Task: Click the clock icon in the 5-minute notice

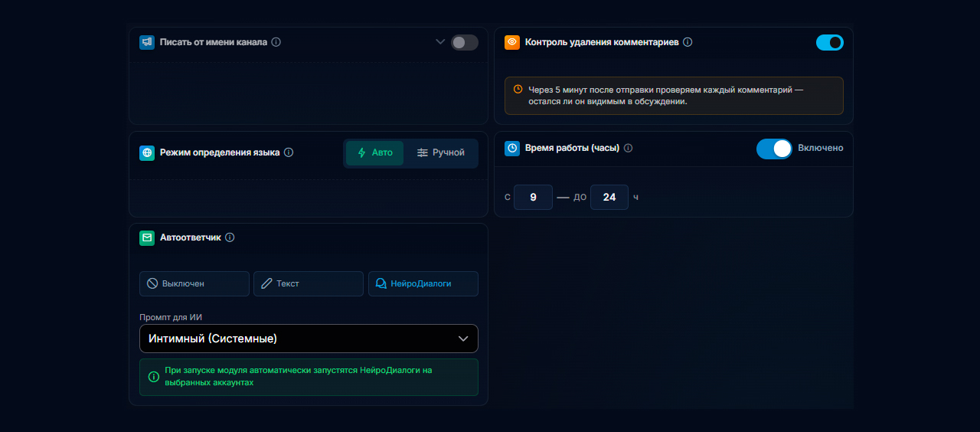Action: 518,90
